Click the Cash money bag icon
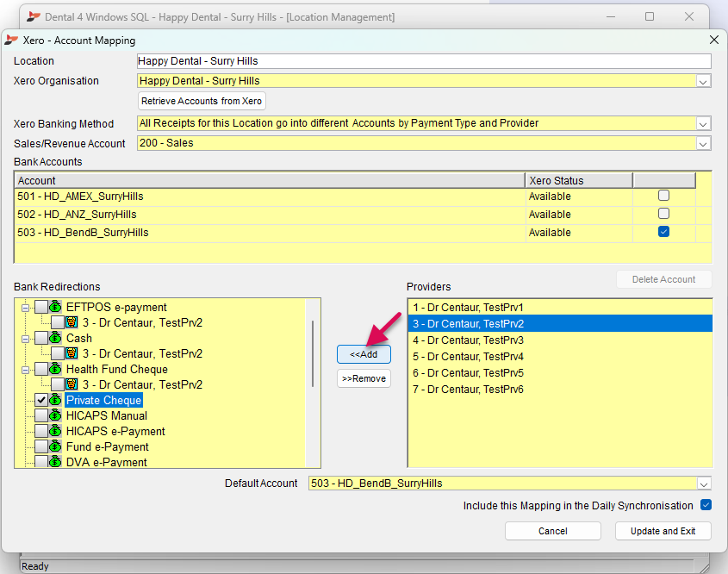The height and width of the screenshot is (574, 728). tap(55, 338)
